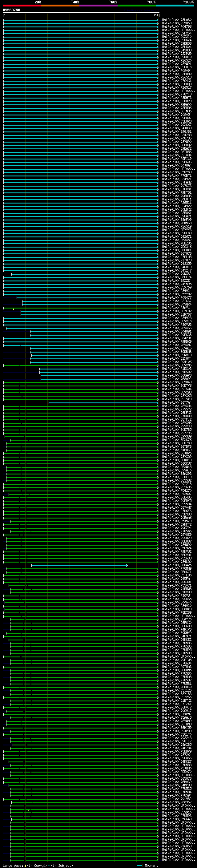Select hit label UniRef100_P34783
Viewport: 197px width, 868px height.
pyautogui.click(x=177, y=135)
